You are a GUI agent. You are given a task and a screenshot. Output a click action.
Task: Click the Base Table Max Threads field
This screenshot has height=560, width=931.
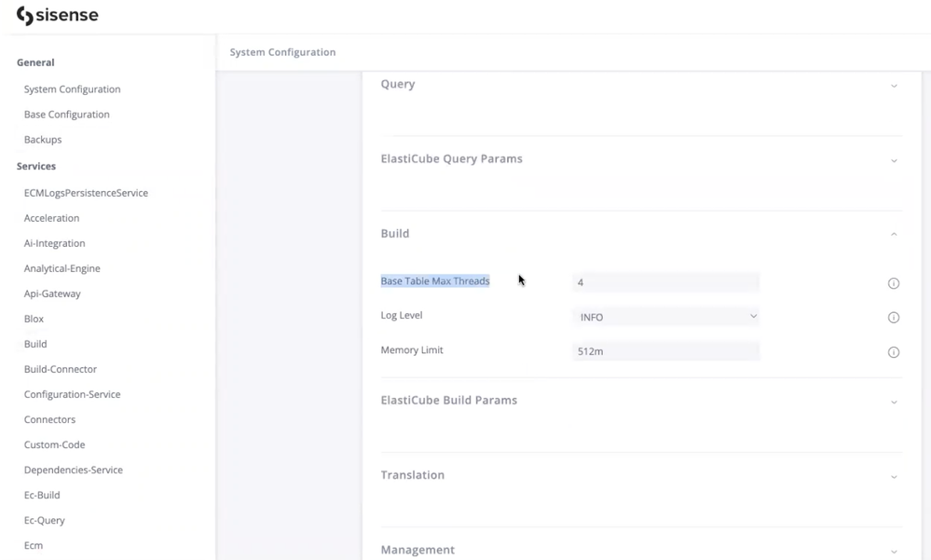665,282
